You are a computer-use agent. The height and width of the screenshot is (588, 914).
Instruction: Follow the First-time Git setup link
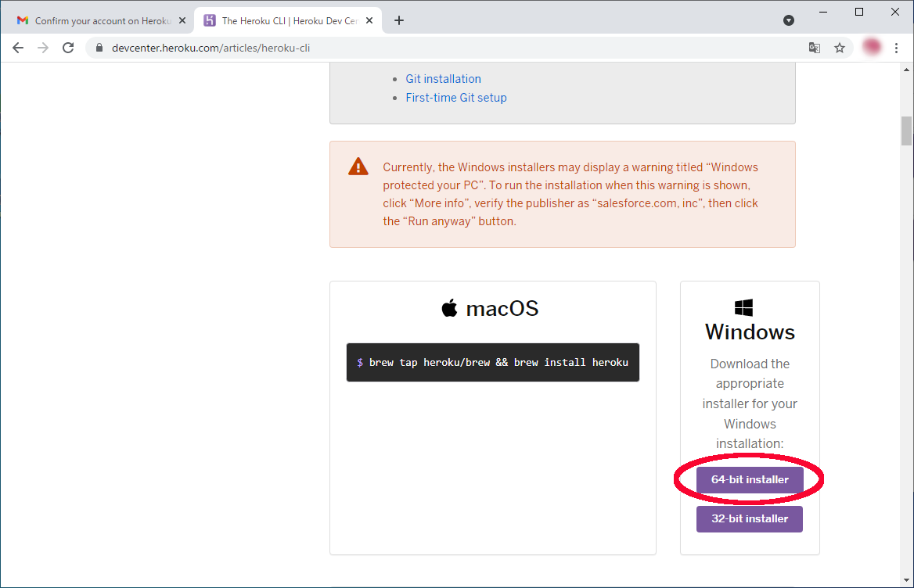(456, 98)
